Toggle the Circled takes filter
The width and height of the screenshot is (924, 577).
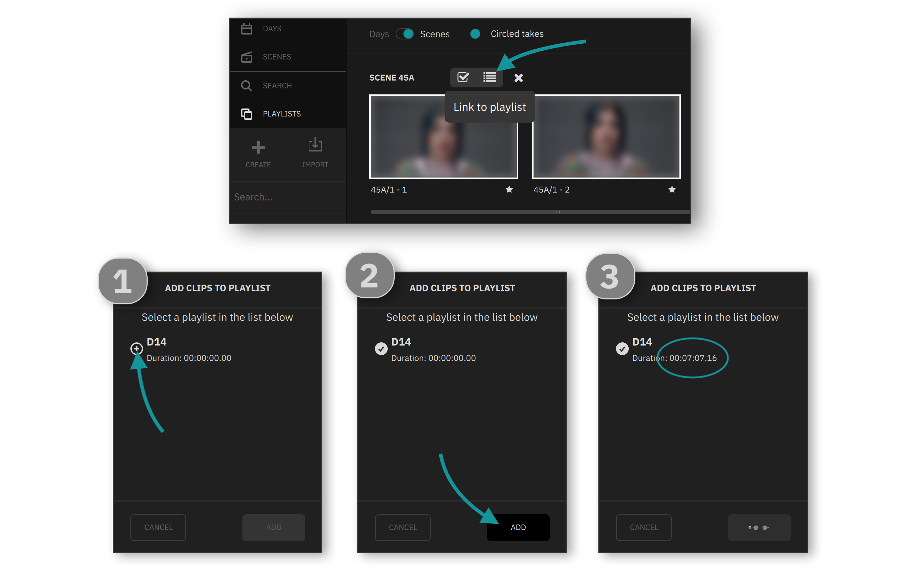coord(475,34)
